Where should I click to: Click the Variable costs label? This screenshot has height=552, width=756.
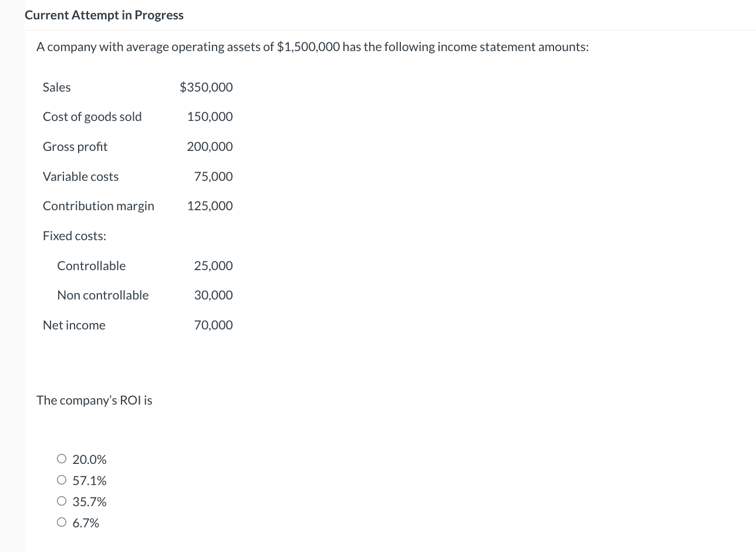tap(80, 176)
